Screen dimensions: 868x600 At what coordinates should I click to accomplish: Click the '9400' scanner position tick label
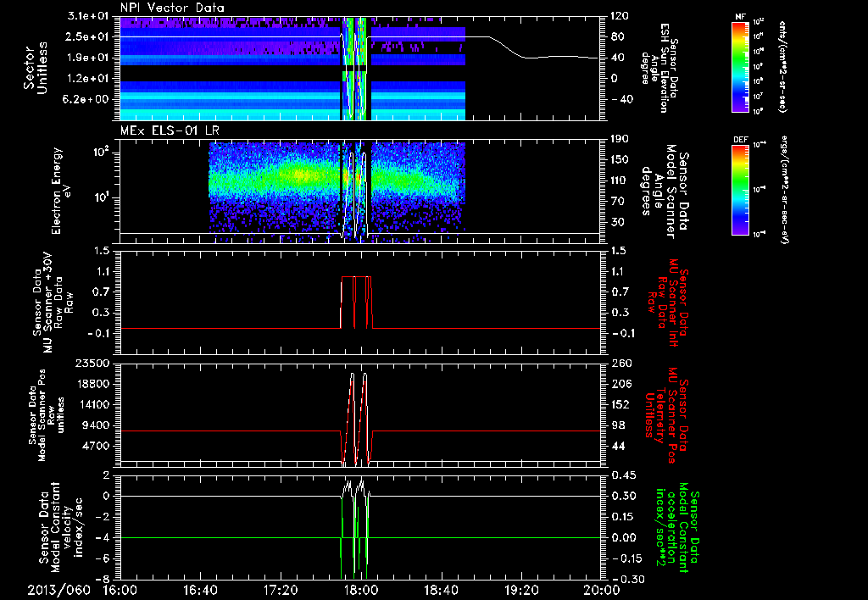pos(97,425)
